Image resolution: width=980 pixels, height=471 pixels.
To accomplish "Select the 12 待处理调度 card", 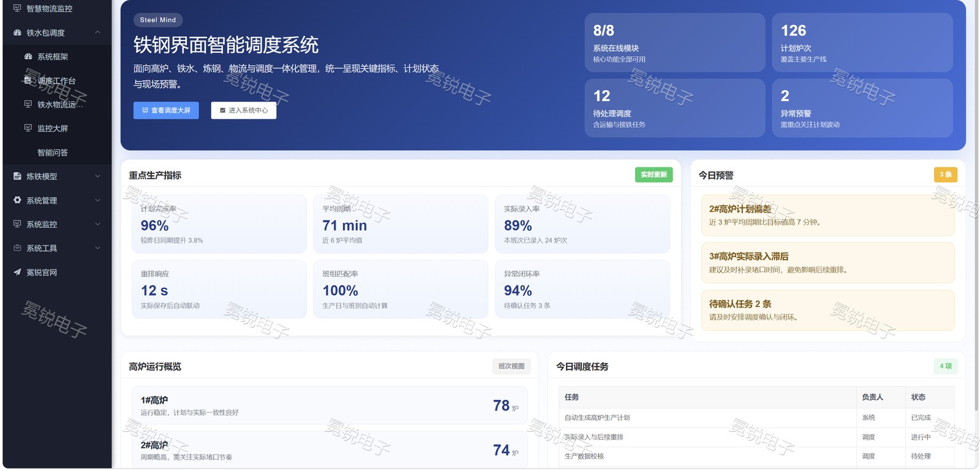I will click(x=675, y=108).
